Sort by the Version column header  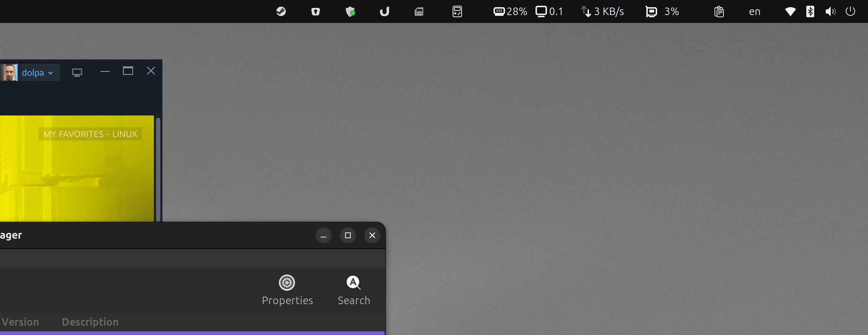pyautogui.click(x=20, y=322)
